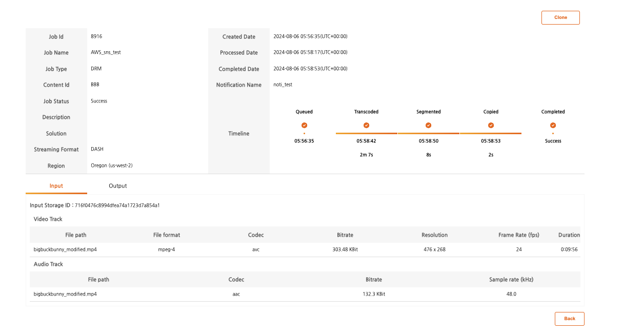Click the Completed step checkmark icon
Image resolution: width=644 pixels, height=335 pixels.
pos(553,125)
